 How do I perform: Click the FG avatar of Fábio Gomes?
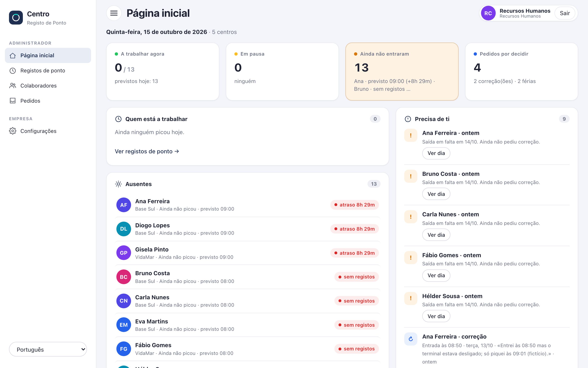click(x=124, y=349)
